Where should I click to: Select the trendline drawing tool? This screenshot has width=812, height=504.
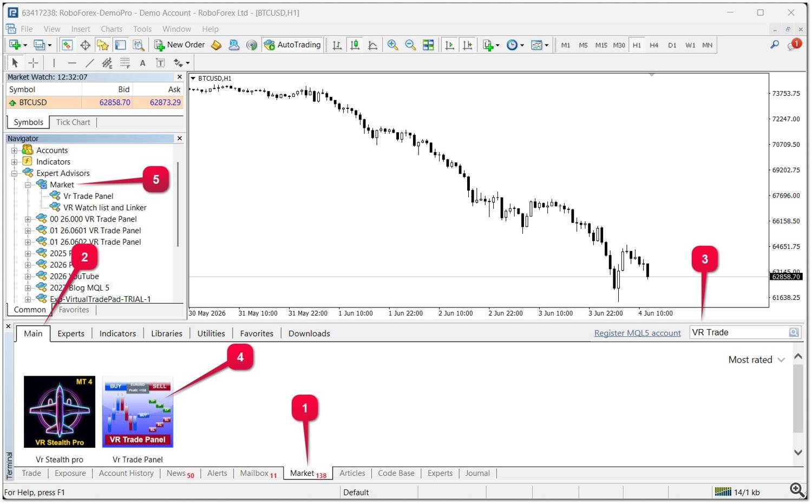(x=90, y=63)
